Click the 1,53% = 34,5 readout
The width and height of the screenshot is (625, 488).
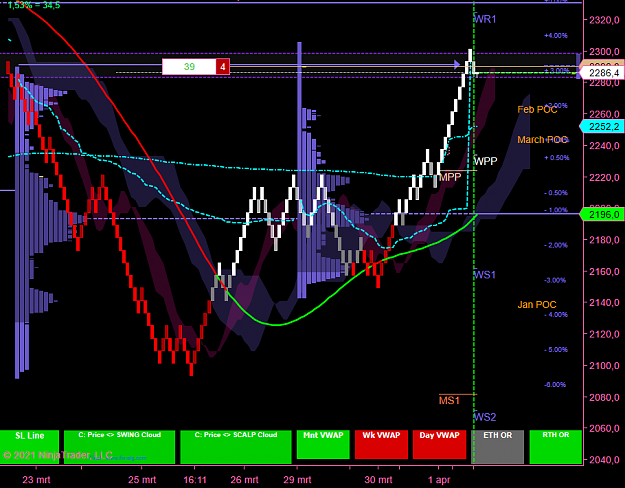pyautogui.click(x=34, y=5)
